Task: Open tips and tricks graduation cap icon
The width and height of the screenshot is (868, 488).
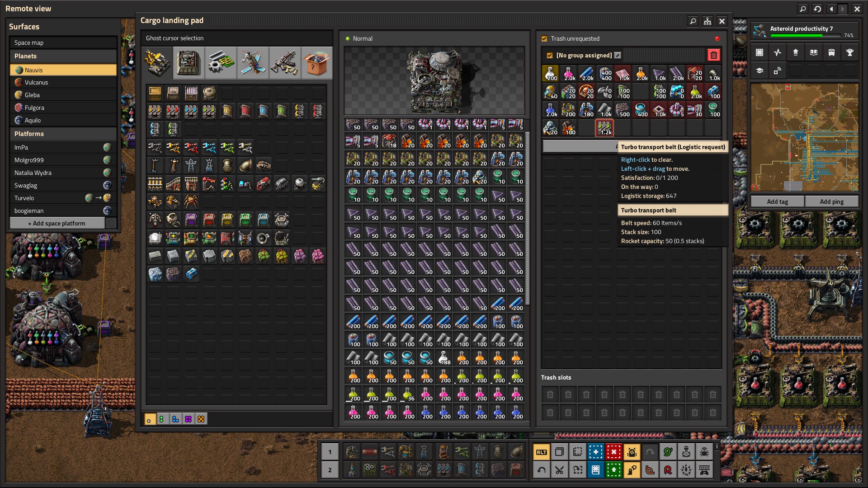Action: [x=759, y=70]
